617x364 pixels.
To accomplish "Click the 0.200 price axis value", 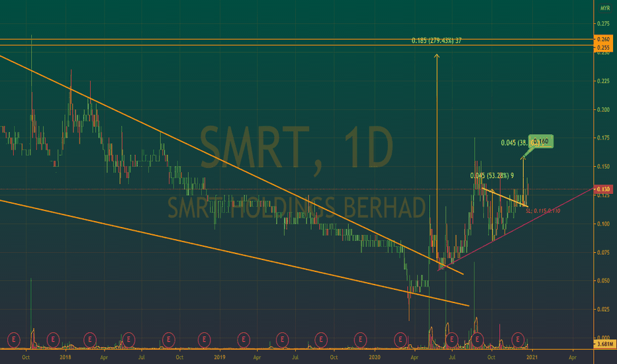I will tap(603, 109).
